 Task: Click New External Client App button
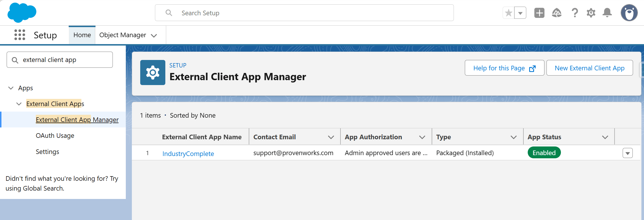click(589, 68)
